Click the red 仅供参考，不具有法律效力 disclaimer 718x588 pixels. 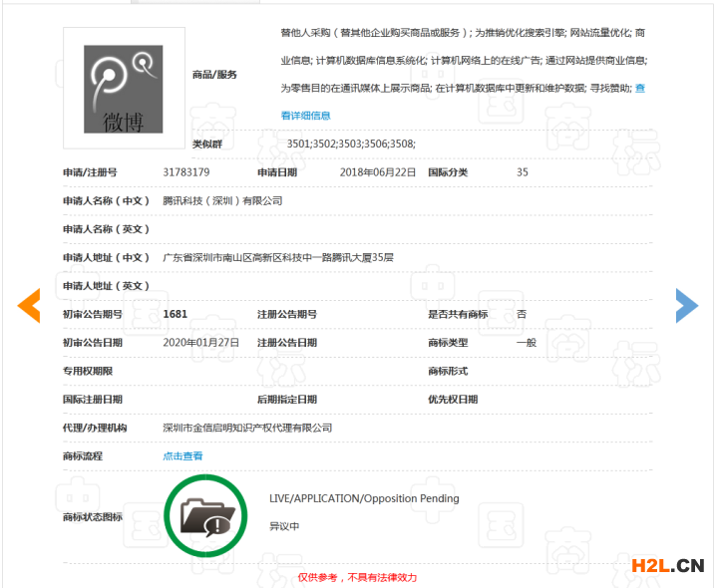[358, 577]
